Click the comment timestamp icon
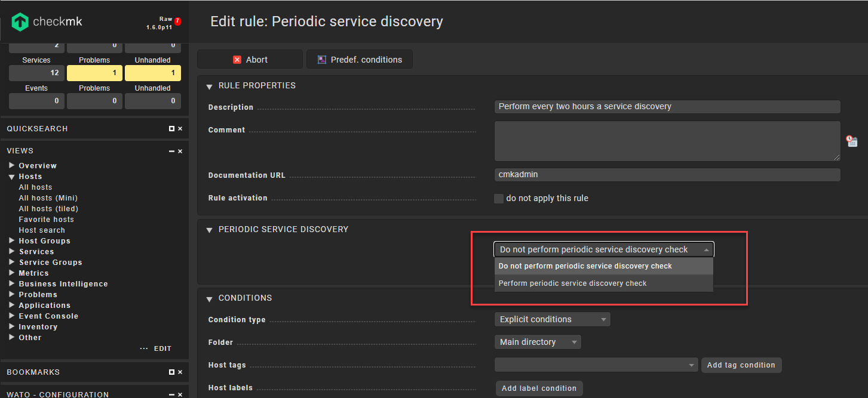The height and width of the screenshot is (398, 868). click(x=852, y=141)
